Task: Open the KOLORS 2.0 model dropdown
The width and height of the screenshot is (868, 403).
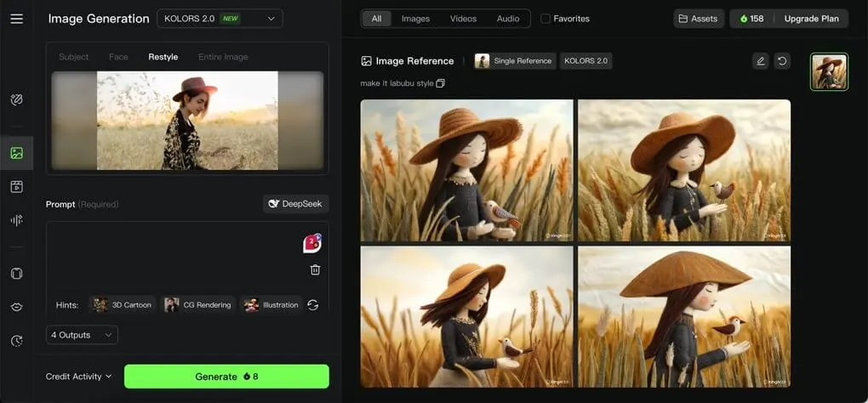Action: click(x=220, y=19)
